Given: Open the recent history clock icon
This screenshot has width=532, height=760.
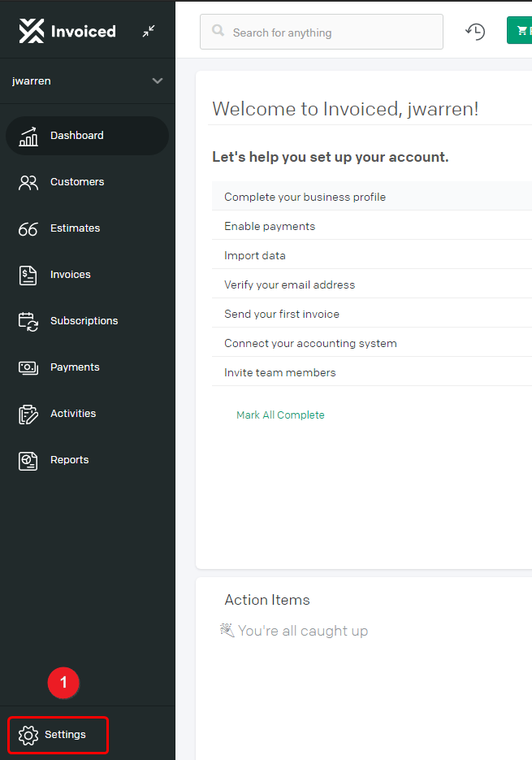Looking at the screenshot, I should 475,32.
